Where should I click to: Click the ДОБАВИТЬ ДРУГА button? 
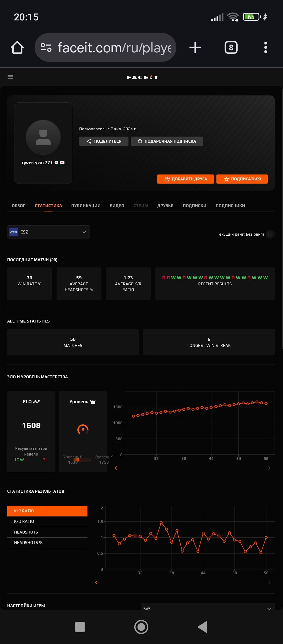click(185, 179)
